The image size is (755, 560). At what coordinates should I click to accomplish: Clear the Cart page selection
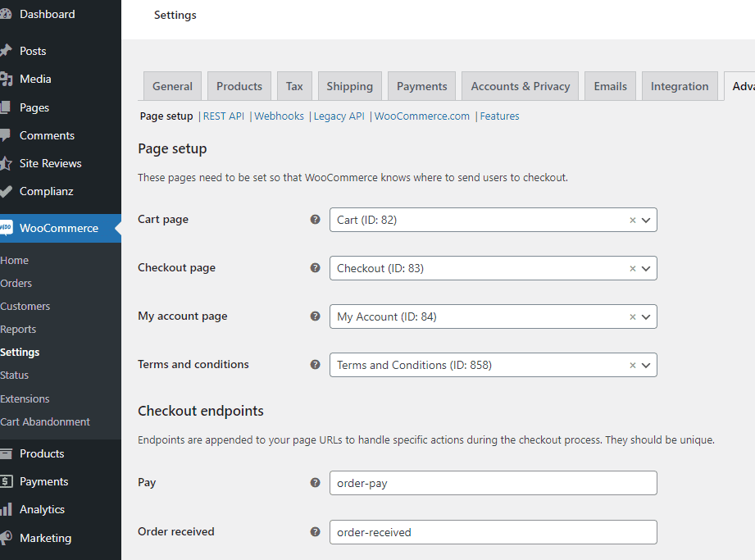point(632,220)
